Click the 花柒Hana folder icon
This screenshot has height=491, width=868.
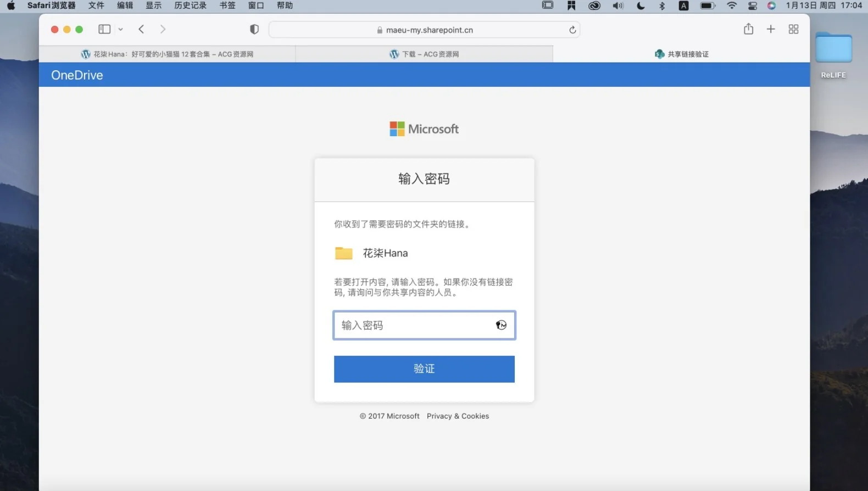(x=344, y=253)
